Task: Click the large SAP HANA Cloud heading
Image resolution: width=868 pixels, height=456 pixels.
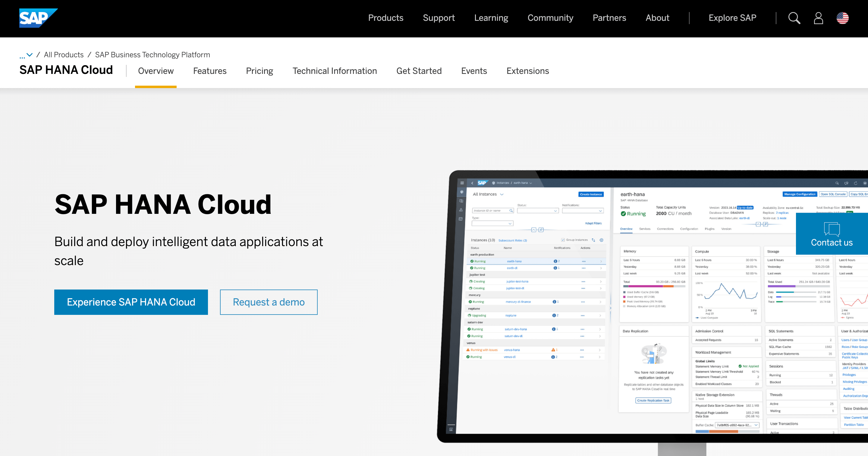Action: pos(163,204)
